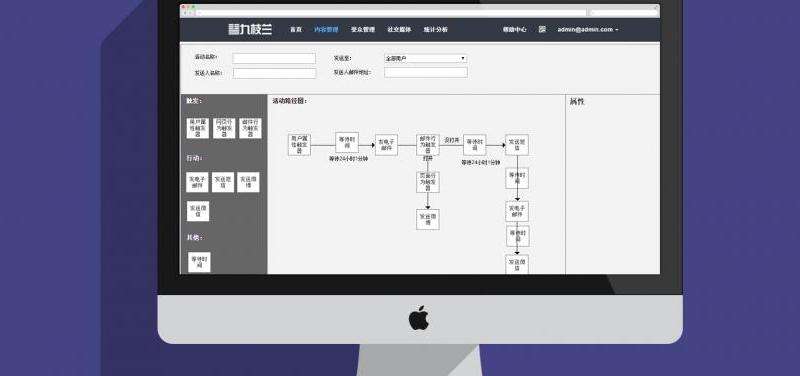
Task: Pick 网页行为触发器 block in the 触发 palette
Action: pyautogui.click(x=223, y=128)
